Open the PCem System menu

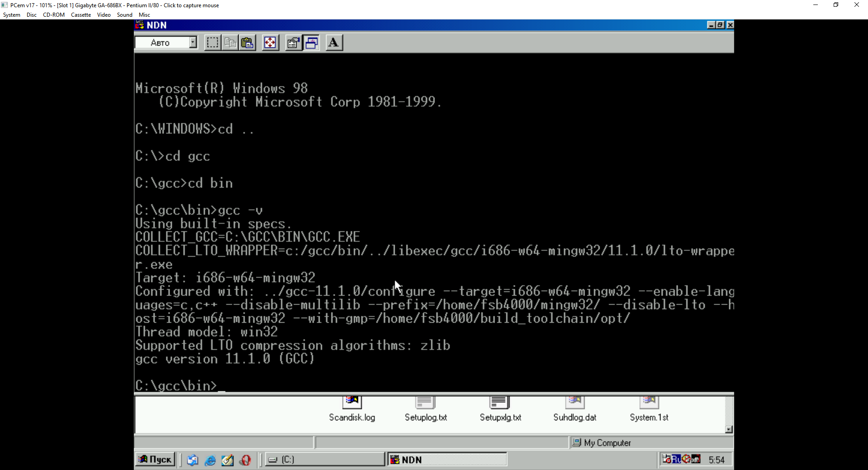[12, 15]
